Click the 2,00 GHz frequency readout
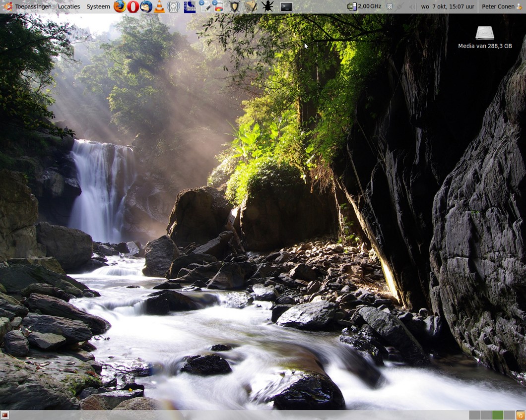This screenshot has height=420, width=526. point(369,6)
